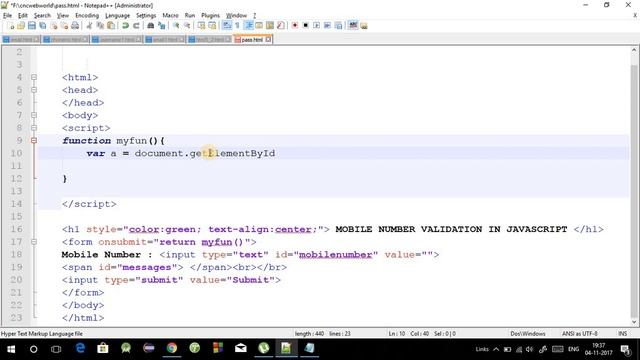The height and width of the screenshot is (360, 640).
Task: Show the Document Map panel icon
Action: [x=270, y=25]
